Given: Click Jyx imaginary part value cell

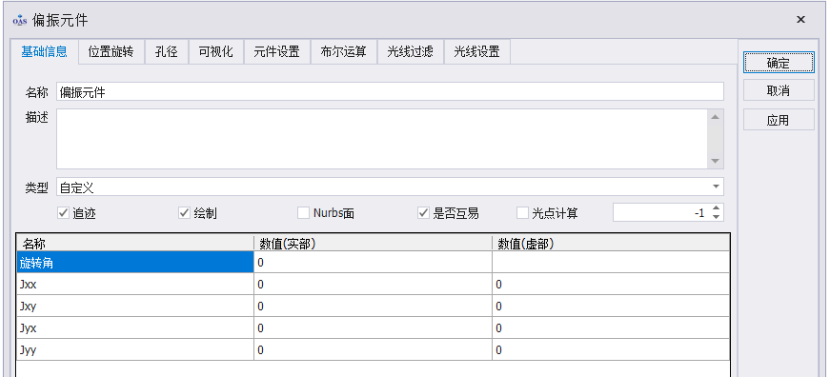Looking at the screenshot, I should tap(611, 328).
